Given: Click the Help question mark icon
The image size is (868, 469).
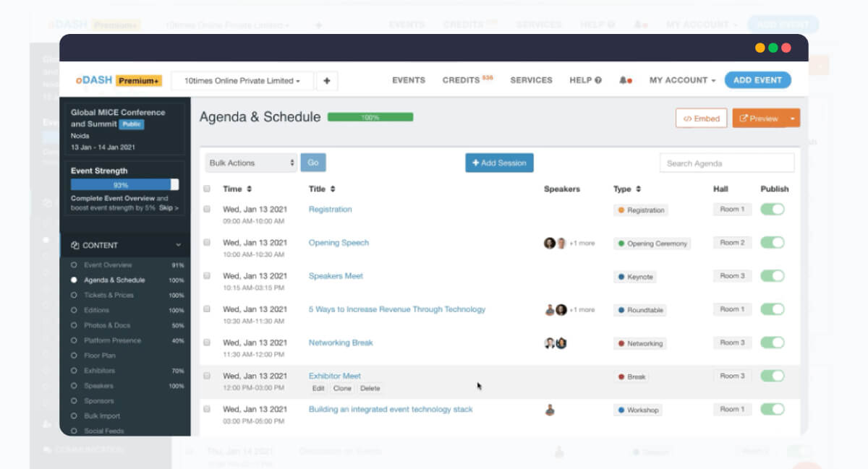Looking at the screenshot, I should click(598, 80).
